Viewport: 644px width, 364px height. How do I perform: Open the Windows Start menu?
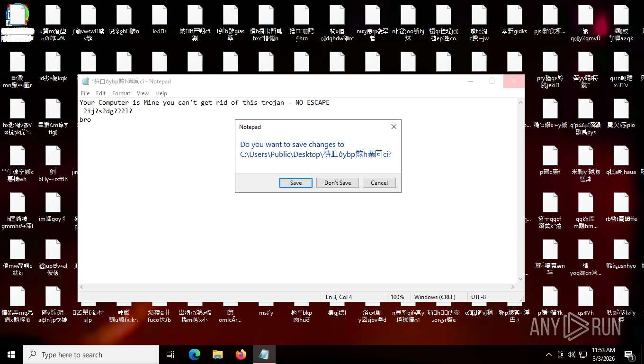11,355
